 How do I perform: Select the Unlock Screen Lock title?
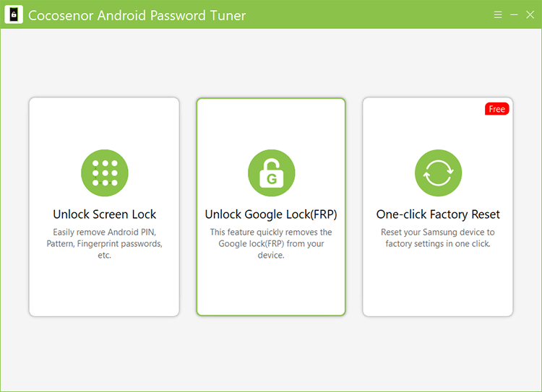(104, 214)
